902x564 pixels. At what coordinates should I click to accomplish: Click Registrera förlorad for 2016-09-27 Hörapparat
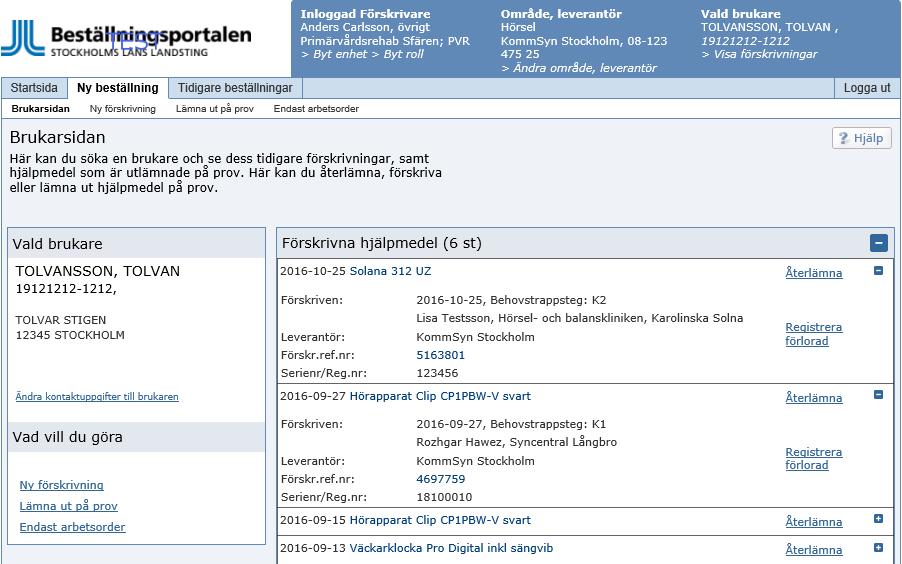[814, 459]
